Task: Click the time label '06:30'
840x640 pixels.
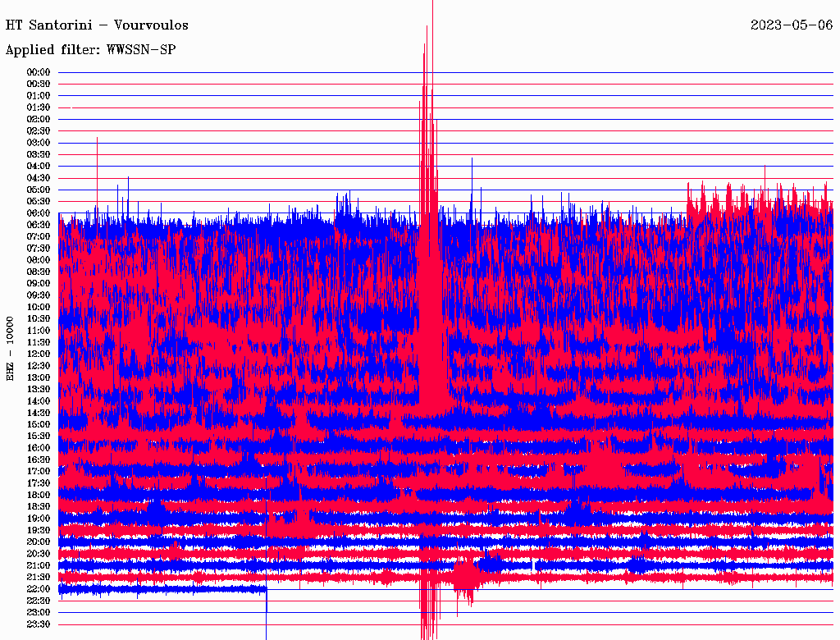Action: (x=39, y=225)
